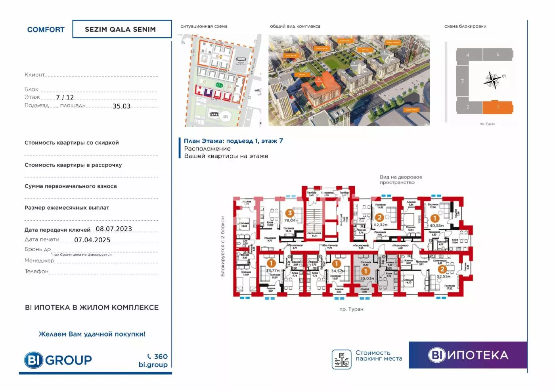Click 'схема блокировки' caption
555x392 pixels.
(465, 26)
